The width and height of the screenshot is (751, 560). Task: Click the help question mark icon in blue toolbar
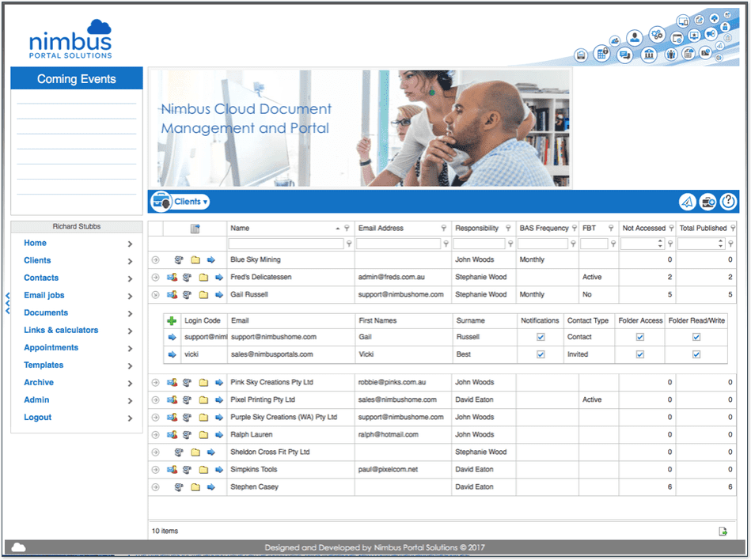coord(728,202)
